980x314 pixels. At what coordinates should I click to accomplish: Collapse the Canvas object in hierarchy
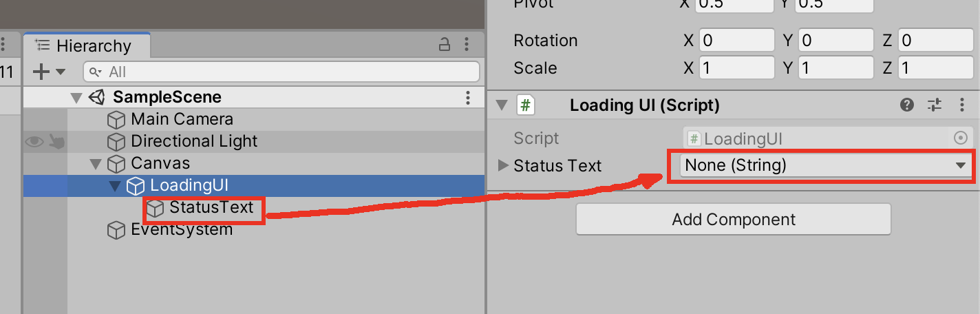[x=96, y=164]
